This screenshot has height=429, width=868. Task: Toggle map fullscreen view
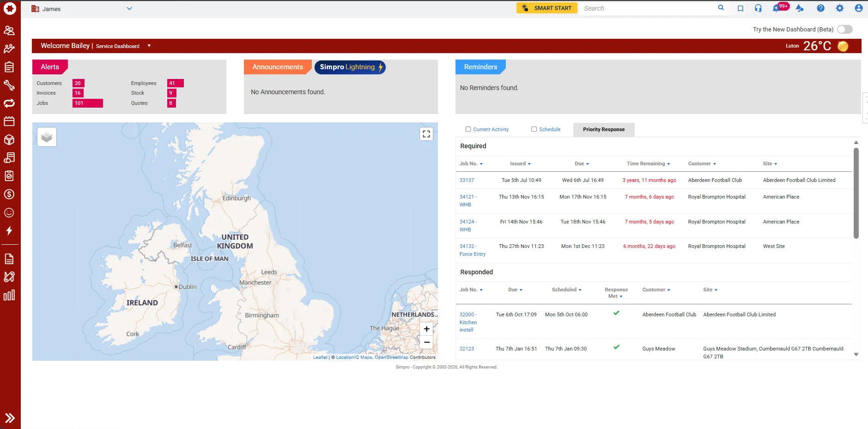tap(426, 134)
